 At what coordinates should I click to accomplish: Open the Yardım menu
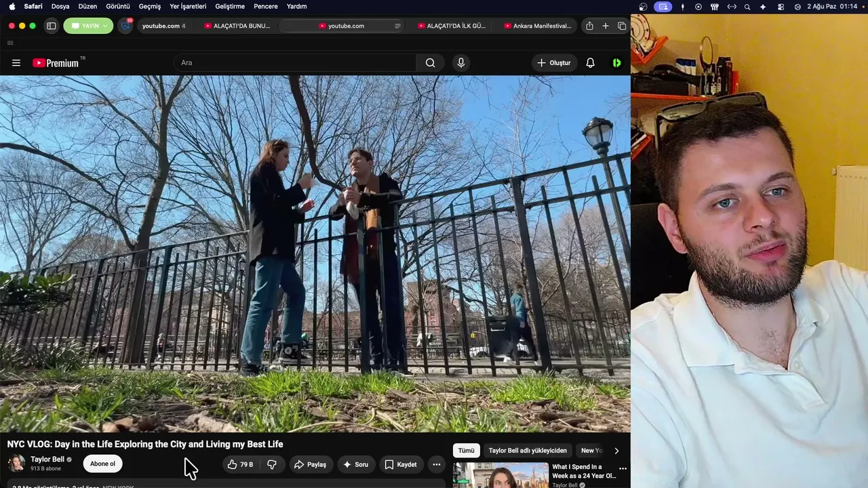click(x=297, y=6)
